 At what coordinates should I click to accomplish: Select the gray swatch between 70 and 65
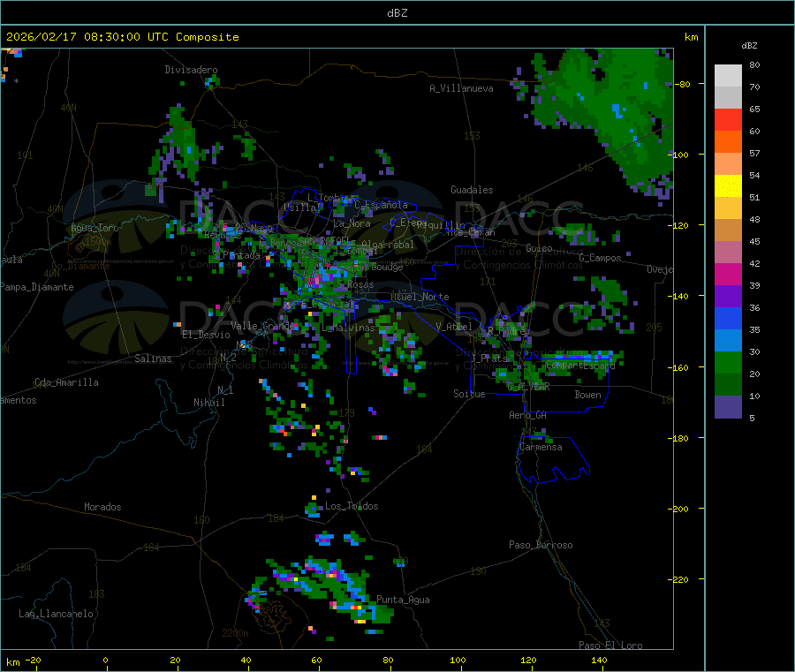click(728, 98)
